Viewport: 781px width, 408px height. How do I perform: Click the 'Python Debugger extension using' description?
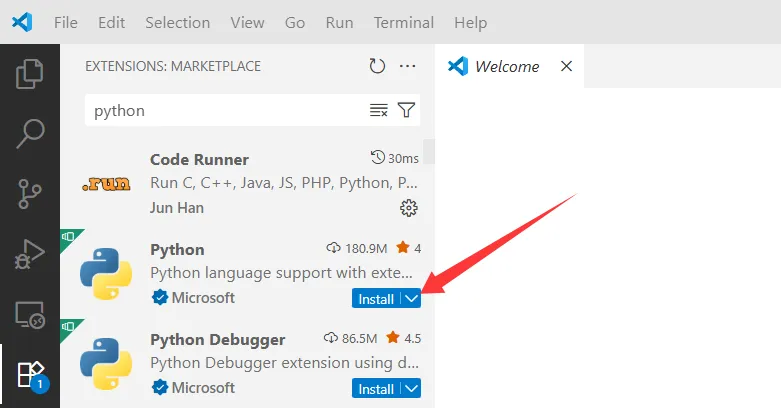pyautogui.click(x=284, y=362)
